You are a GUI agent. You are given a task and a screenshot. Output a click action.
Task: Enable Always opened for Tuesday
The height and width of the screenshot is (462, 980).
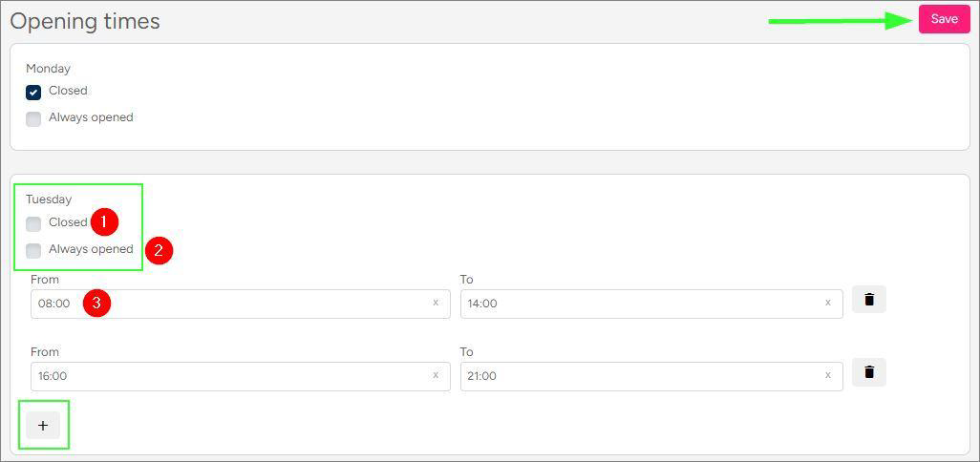click(33, 251)
